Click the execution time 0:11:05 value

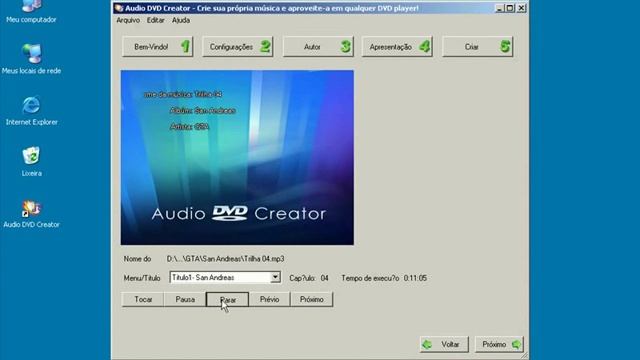[x=415, y=278]
